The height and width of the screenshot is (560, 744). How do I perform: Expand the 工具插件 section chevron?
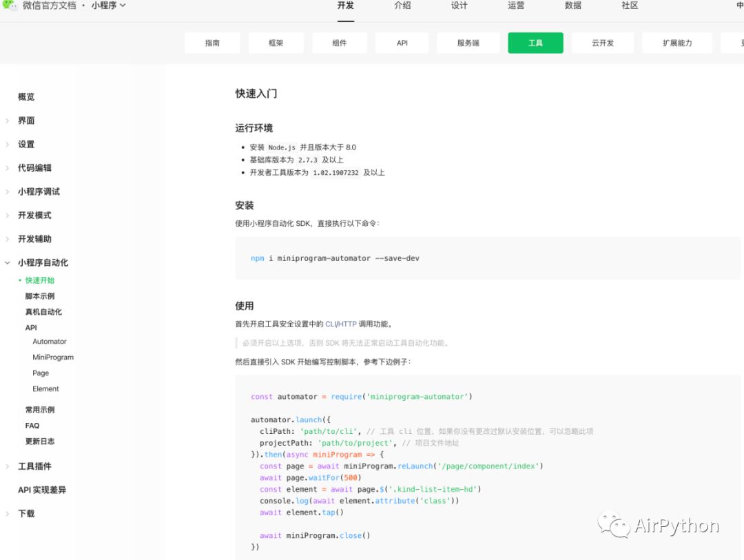[7, 466]
